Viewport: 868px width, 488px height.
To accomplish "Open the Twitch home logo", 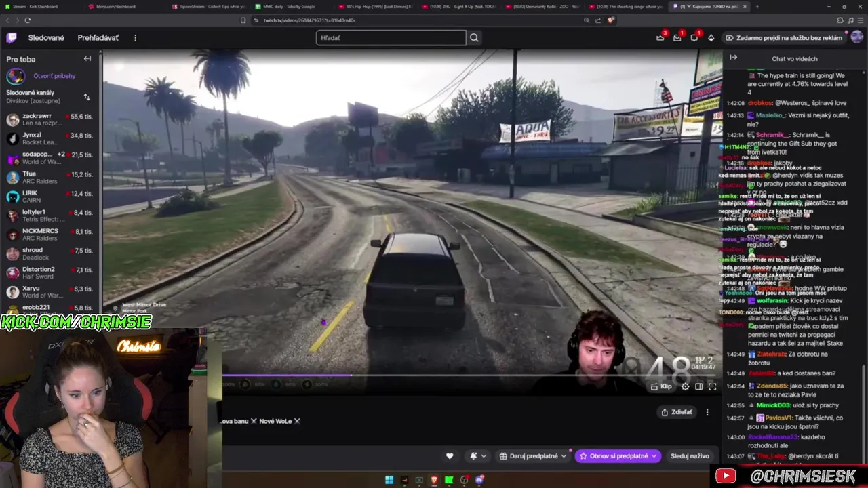I will 12,37.
